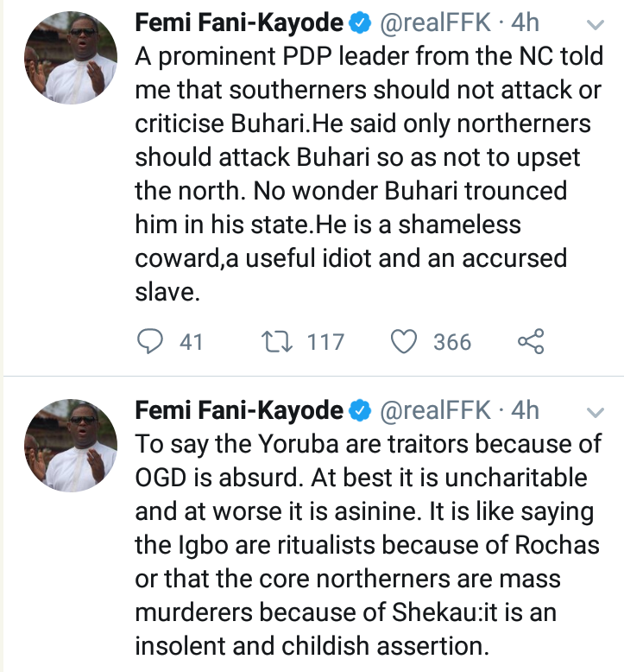Open the tweet text about Yoruba traitors
The width and height of the screenshot is (624, 672).
coord(362,544)
